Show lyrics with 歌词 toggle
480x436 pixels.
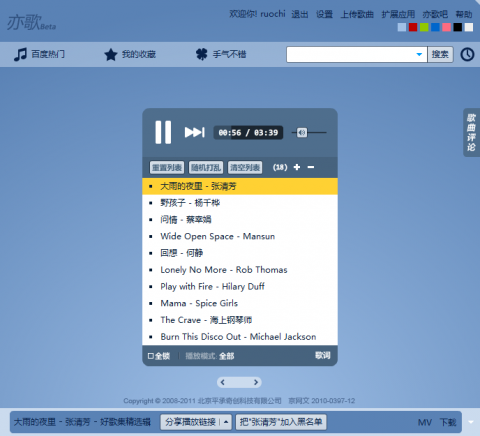click(323, 355)
